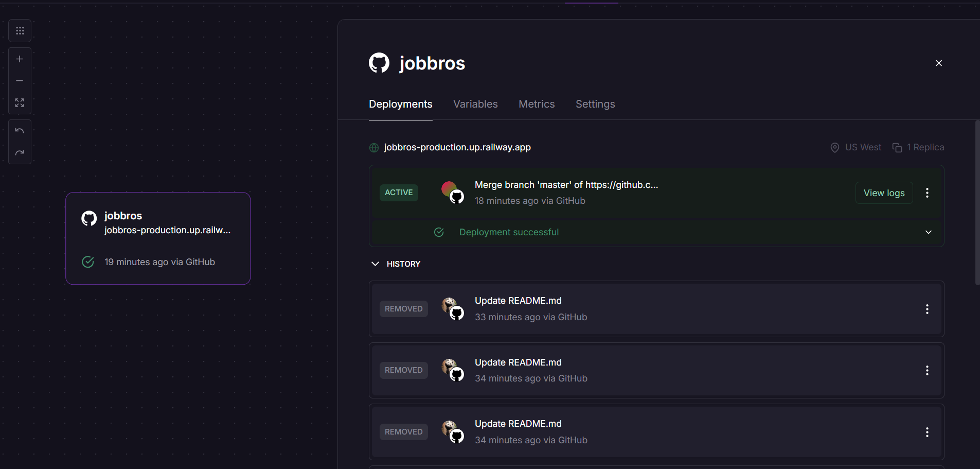Click the replica copy icon
The image size is (980, 469).
coord(897,148)
